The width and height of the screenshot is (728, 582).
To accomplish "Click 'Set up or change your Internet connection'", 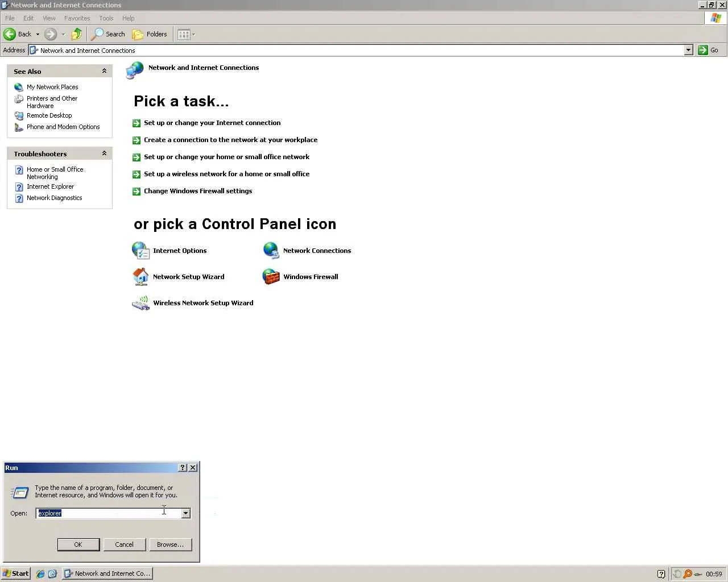I will tap(212, 123).
